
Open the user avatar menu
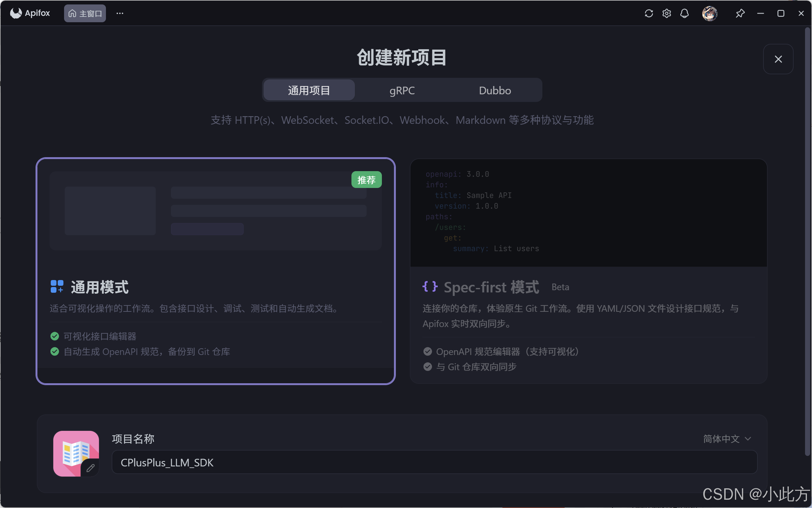(x=710, y=13)
